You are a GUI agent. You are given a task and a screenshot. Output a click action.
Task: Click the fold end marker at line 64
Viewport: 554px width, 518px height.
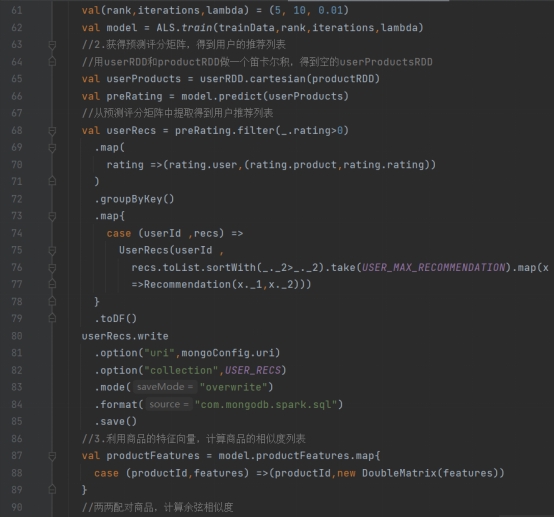[52, 62]
